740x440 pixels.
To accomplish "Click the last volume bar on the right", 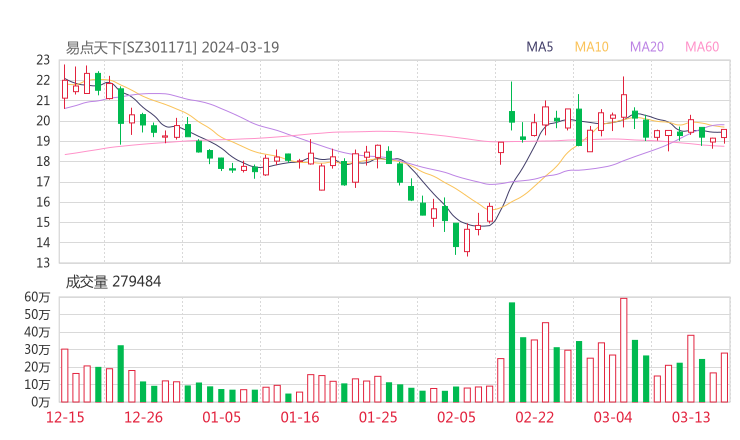I will coord(724,377).
